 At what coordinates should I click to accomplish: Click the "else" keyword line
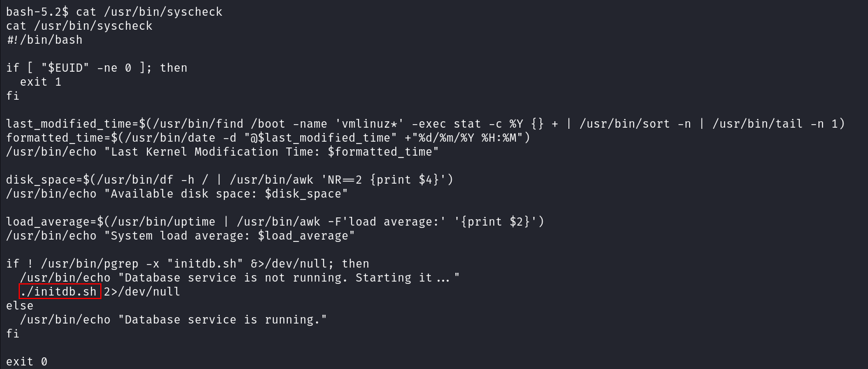(20, 305)
